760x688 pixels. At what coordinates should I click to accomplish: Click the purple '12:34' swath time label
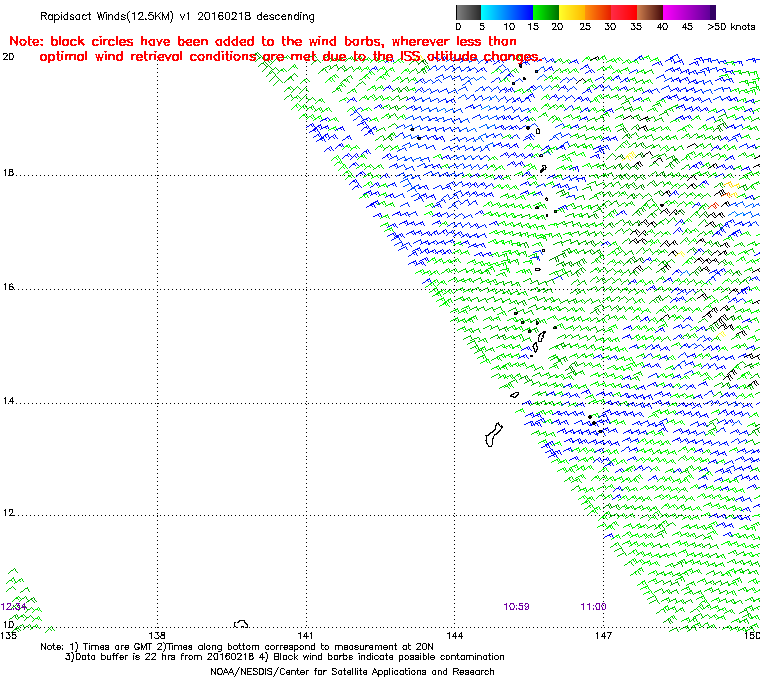(14, 607)
